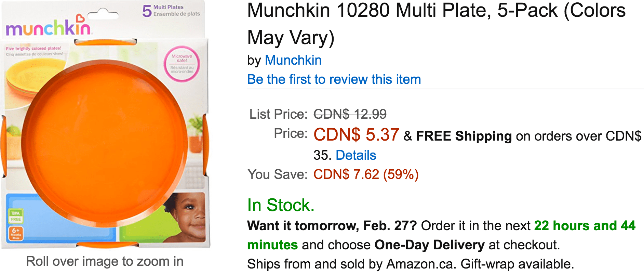Screen dimensions: 644x275
Task: Open the Munchkin brand link
Action: 293,60
